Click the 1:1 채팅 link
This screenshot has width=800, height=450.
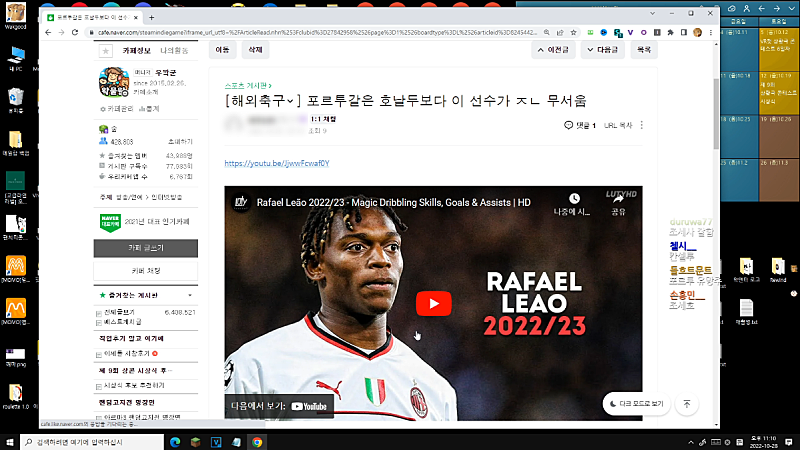pos(323,119)
